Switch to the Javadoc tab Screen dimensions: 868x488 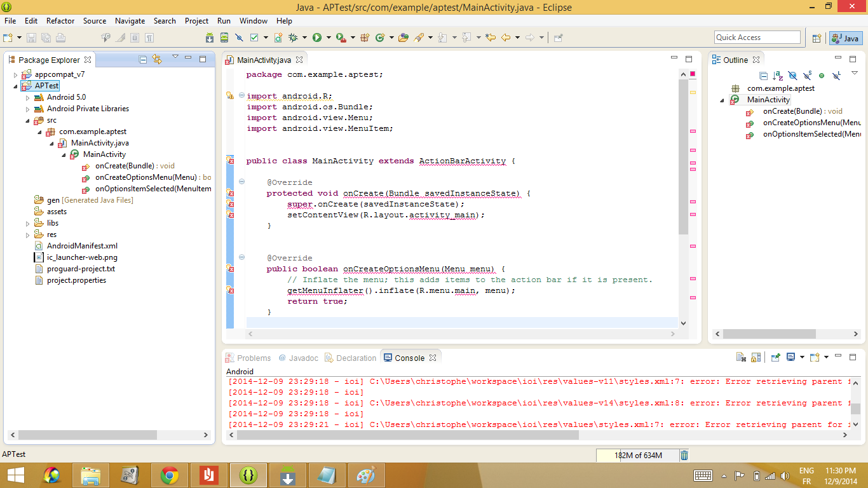coord(299,358)
